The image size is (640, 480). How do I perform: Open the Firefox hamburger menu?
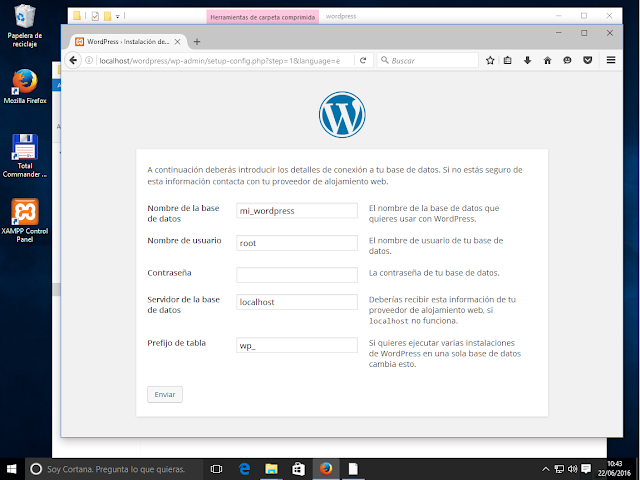coord(611,60)
